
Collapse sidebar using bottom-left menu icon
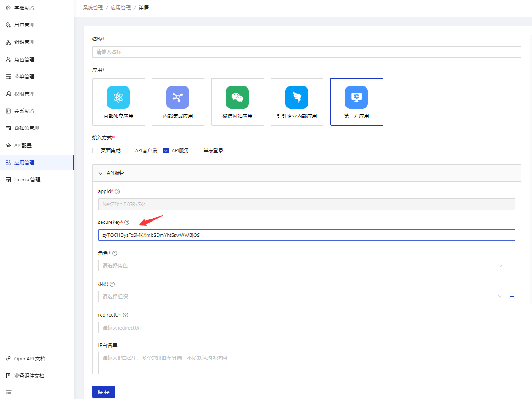(x=9, y=393)
